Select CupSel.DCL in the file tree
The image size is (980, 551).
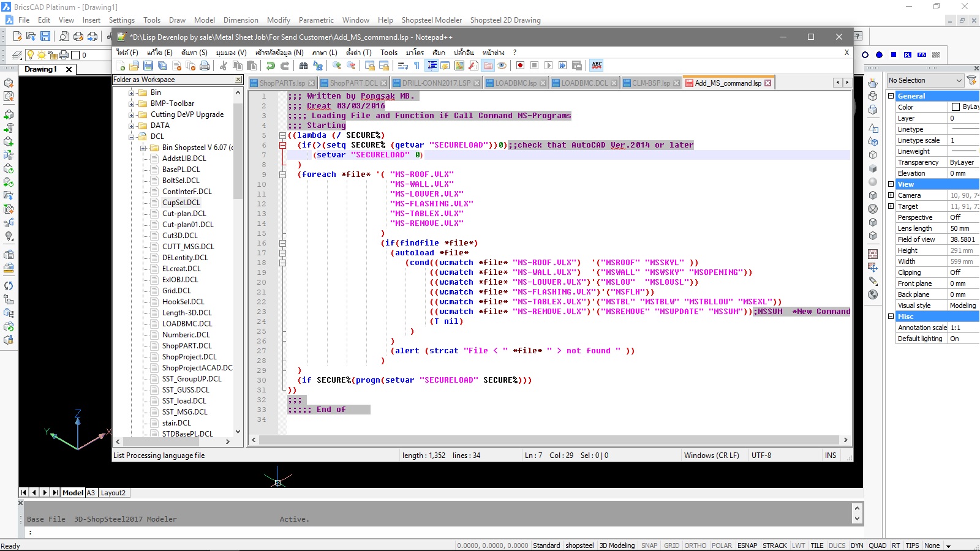(181, 203)
